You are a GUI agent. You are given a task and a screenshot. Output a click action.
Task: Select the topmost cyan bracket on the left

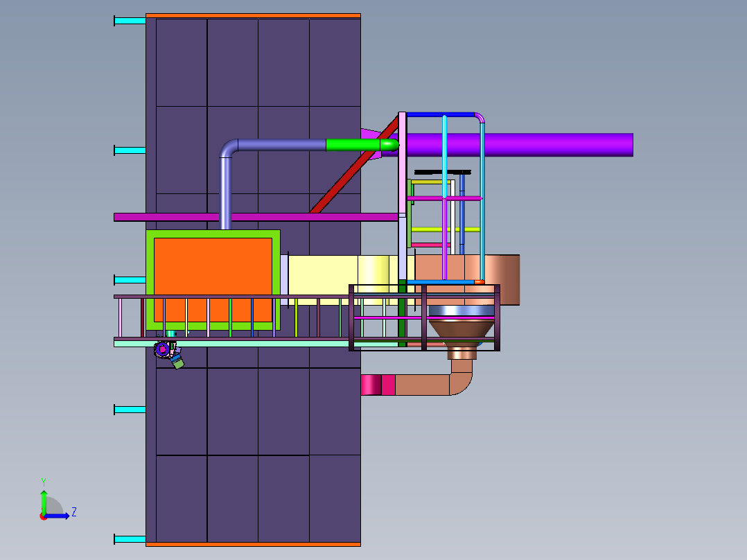click(x=130, y=21)
